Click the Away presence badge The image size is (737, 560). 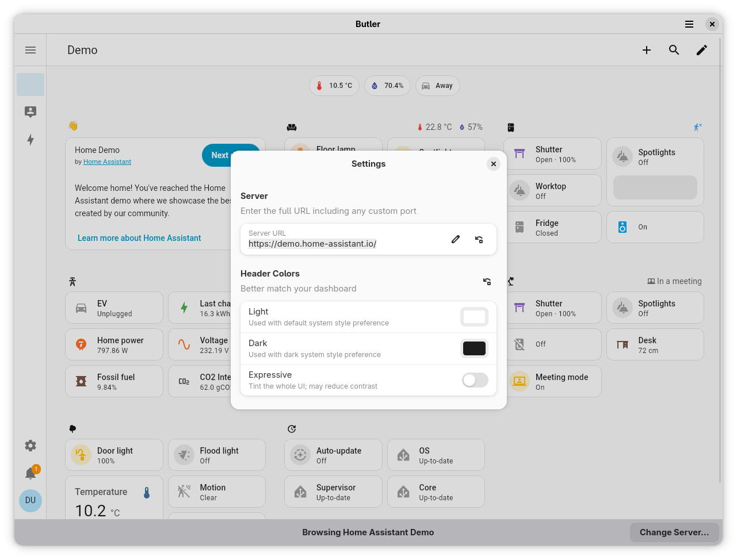[438, 86]
